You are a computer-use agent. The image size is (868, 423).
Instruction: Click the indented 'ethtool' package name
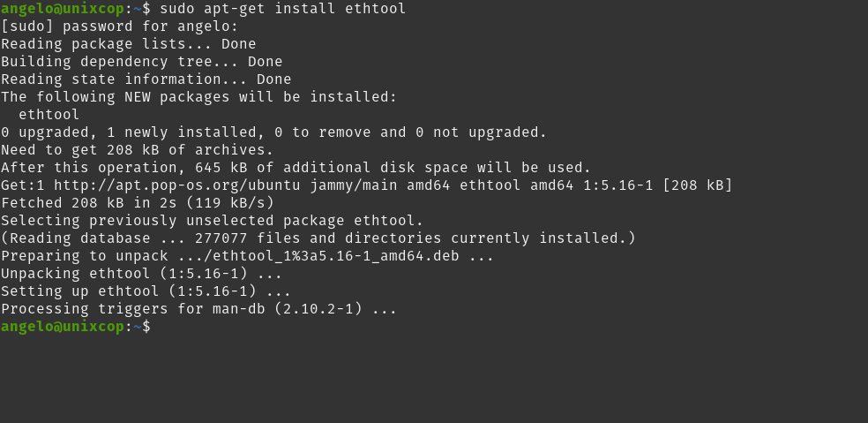point(49,115)
